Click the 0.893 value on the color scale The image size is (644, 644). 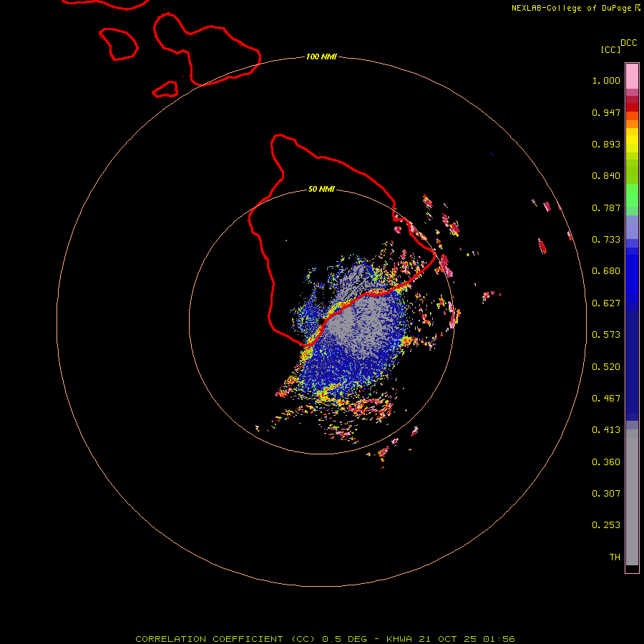pyautogui.click(x=606, y=144)
